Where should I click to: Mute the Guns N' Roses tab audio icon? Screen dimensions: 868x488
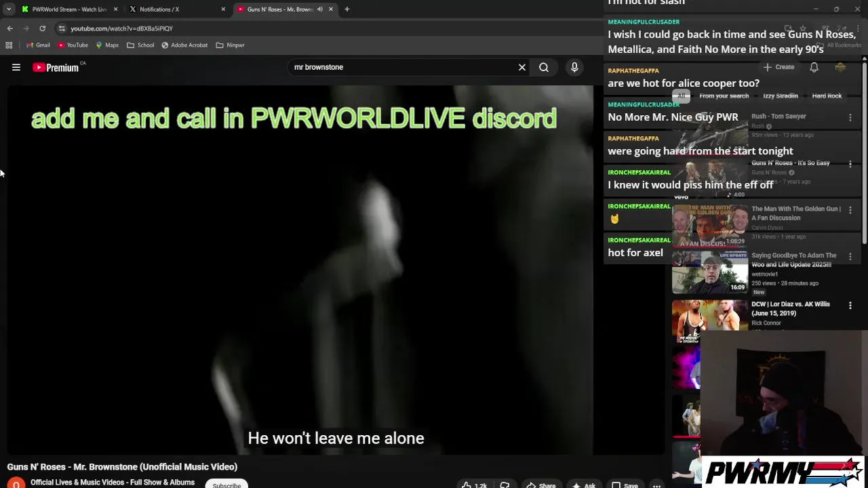[320, 9]
